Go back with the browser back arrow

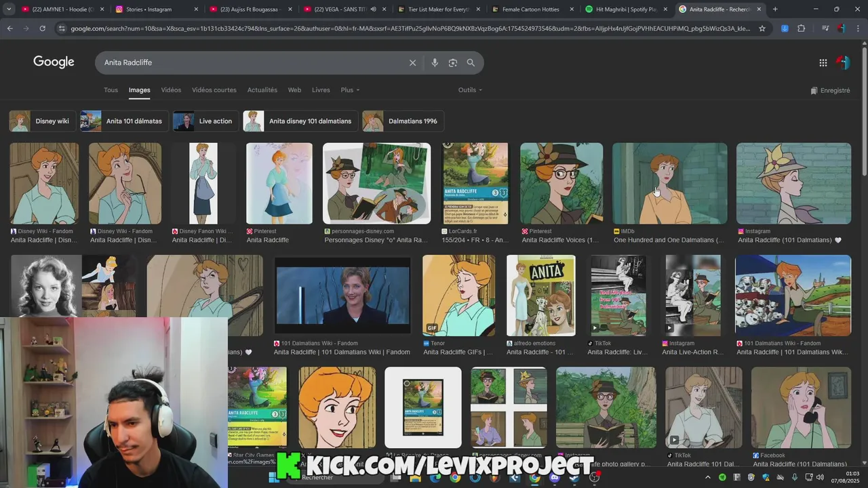point(9,28)
